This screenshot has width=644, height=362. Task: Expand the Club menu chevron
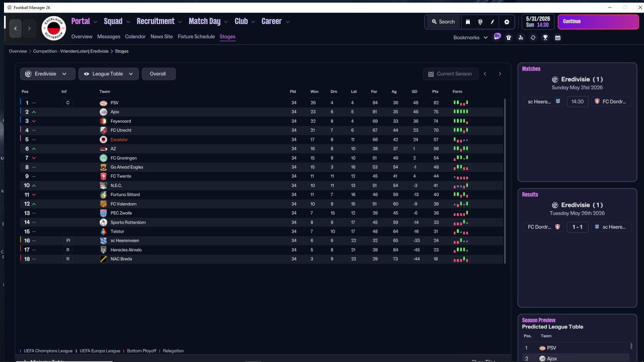(x=253, y=22)
